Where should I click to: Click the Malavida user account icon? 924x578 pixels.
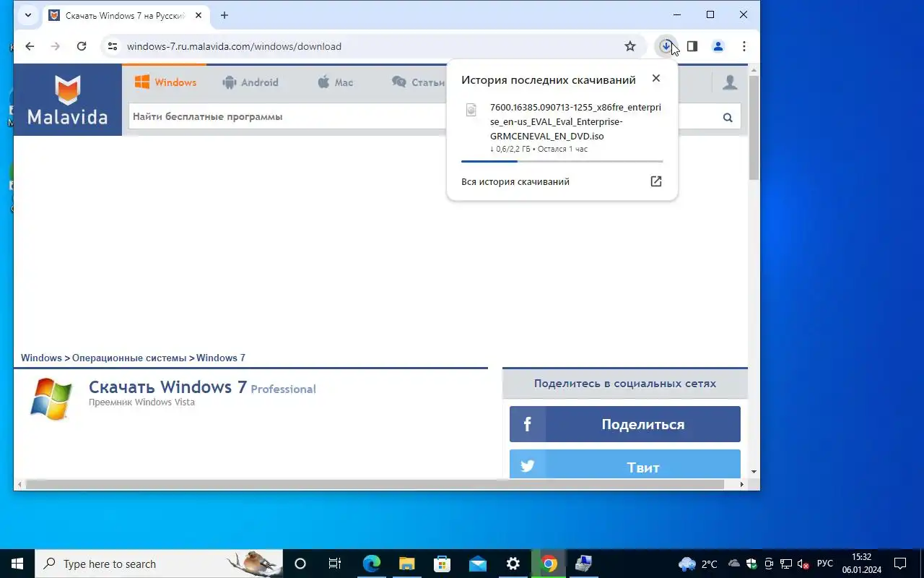730,82
